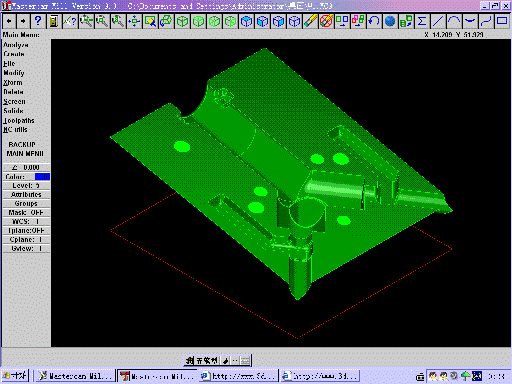Open the Xform menu
This screenshot has height=384, width=512.
[x=13, y=83]
